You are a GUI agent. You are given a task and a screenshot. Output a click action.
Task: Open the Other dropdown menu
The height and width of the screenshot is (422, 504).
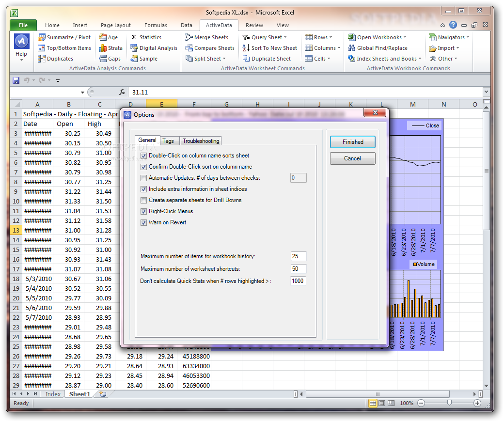pos(443,59)
